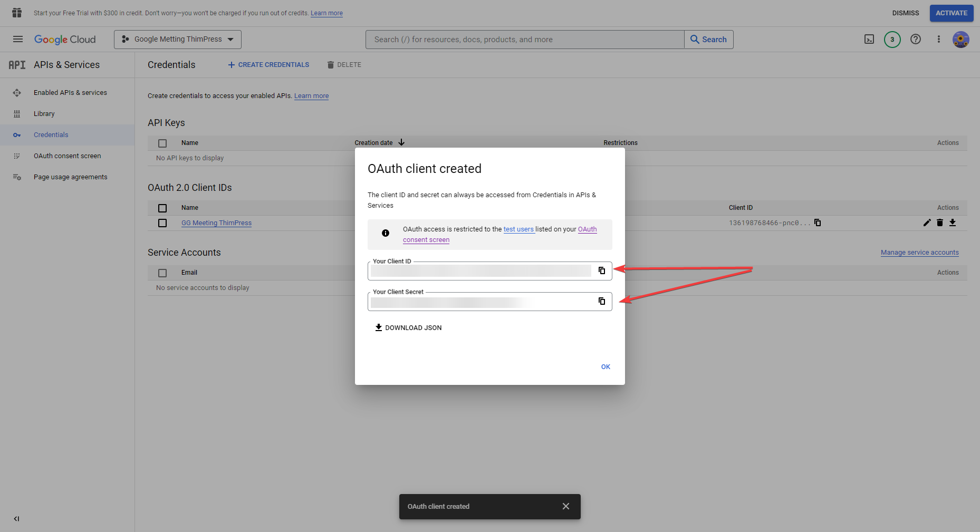Click the Restrictions column header

620,143
